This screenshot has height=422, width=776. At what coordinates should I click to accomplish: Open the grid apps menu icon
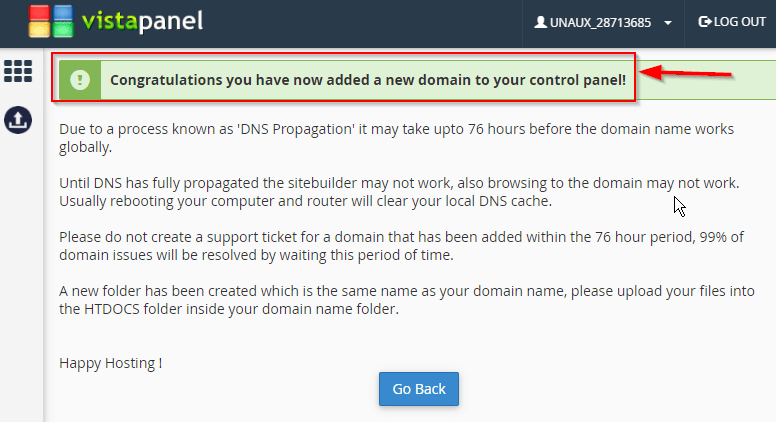[18, 71]
